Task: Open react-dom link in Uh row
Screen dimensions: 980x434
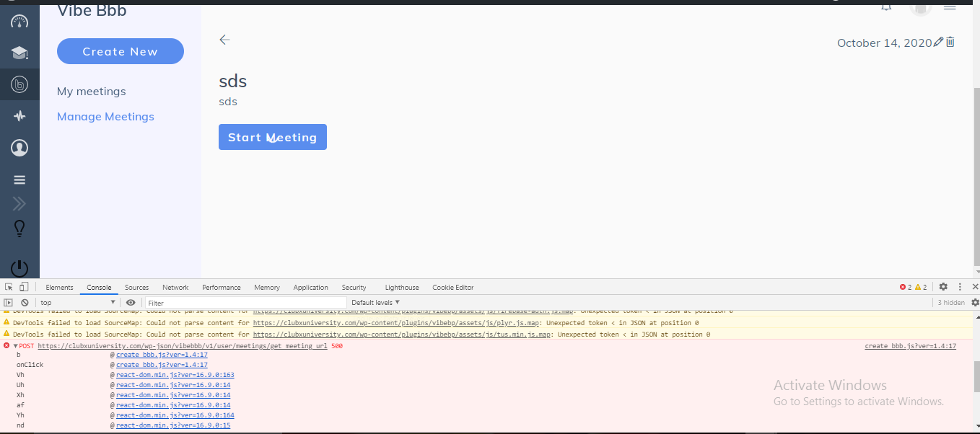Action: 173,385
